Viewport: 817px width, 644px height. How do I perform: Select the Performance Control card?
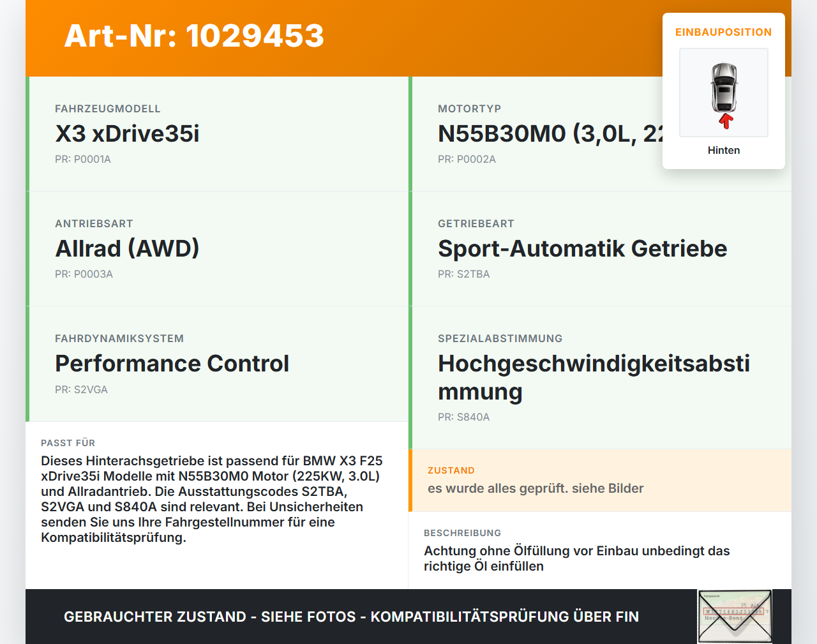tap(217, 364)
